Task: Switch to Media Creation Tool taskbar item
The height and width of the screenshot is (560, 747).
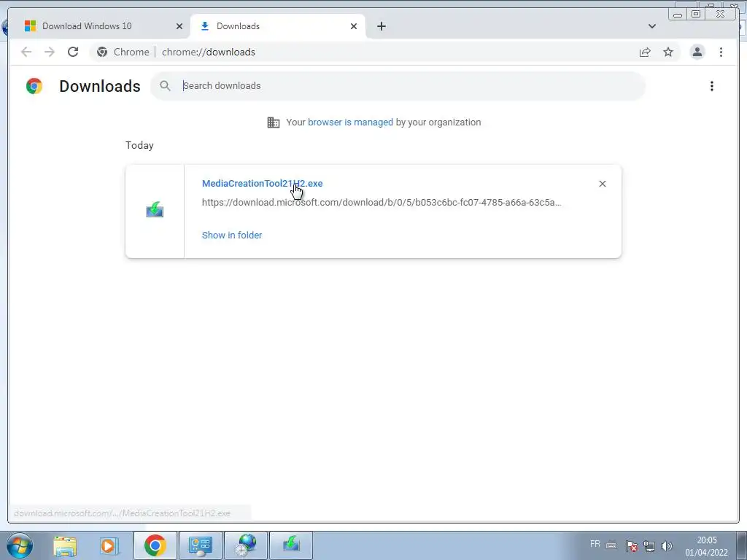Action: tap(291, 545)
